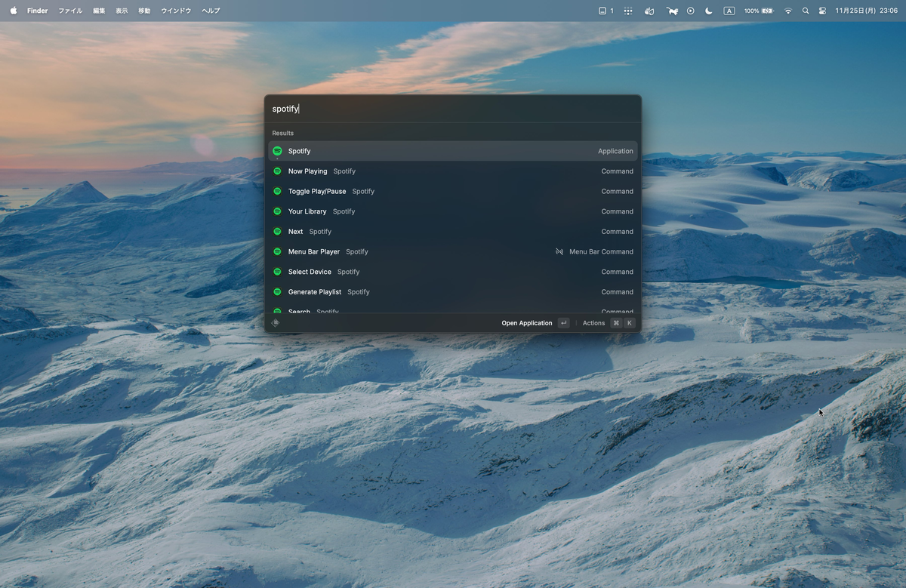Click the Open Application button
906x588 pixels.
pos(535,323)
